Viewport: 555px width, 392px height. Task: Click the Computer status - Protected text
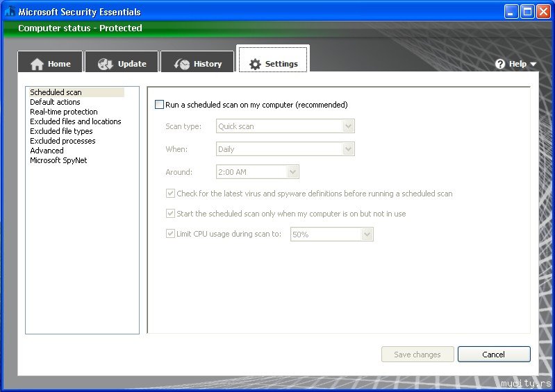(80, 28)
